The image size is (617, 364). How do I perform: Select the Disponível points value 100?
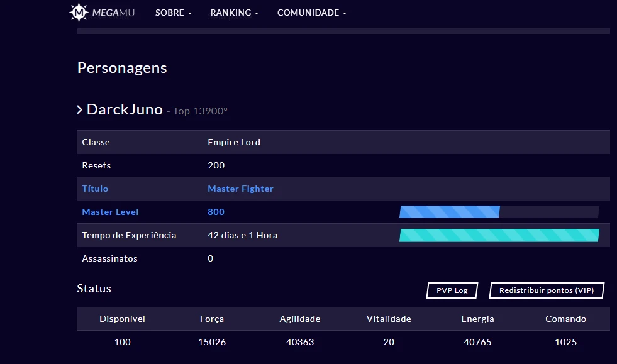(123, 342)
